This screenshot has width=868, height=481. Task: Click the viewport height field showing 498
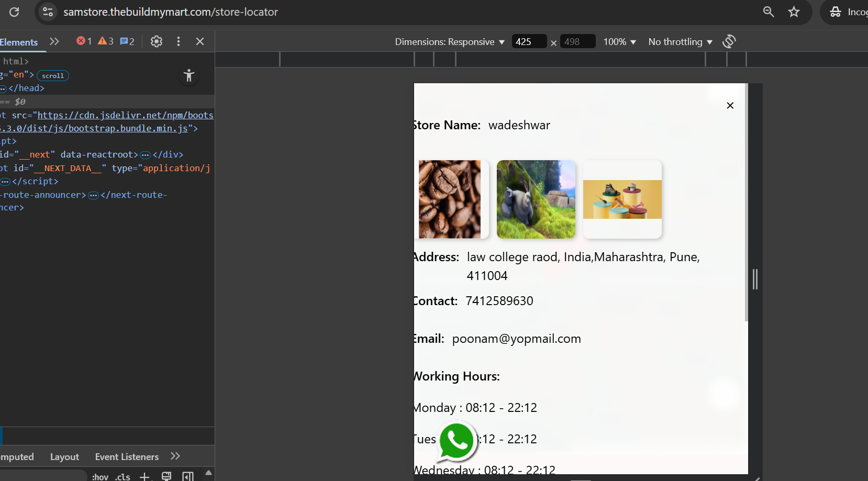[x=578, y=42]
